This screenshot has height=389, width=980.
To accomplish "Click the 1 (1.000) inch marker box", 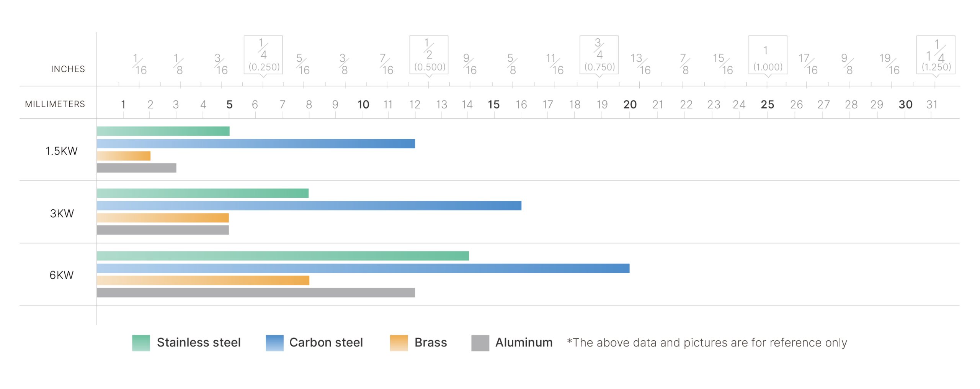I will 768,55.
